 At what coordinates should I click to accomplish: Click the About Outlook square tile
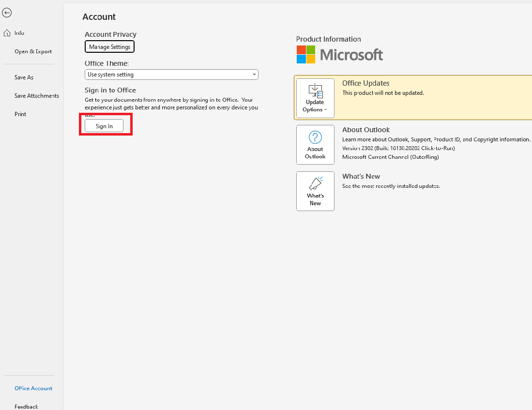[x=315, y=144]
